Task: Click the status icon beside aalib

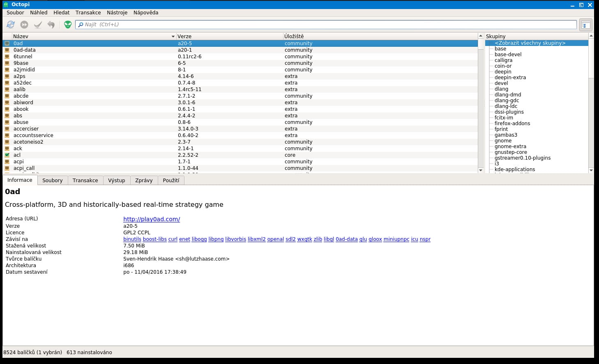Action: 7,89
